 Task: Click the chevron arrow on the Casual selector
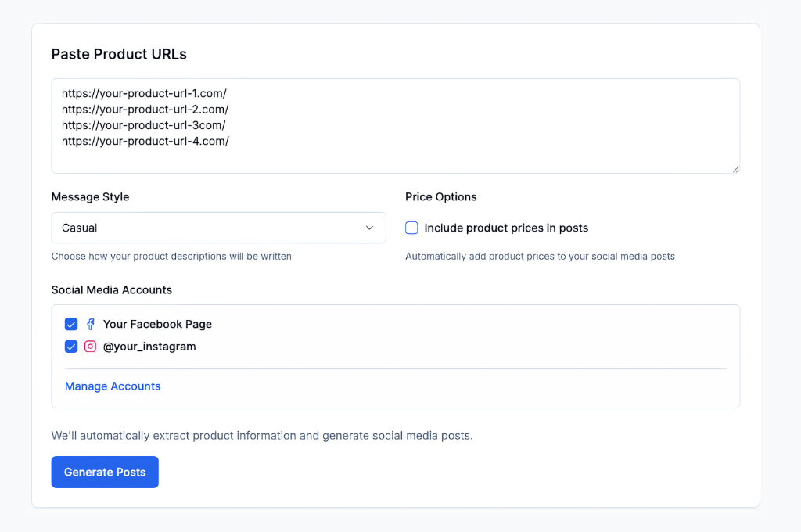pos(368,227)
